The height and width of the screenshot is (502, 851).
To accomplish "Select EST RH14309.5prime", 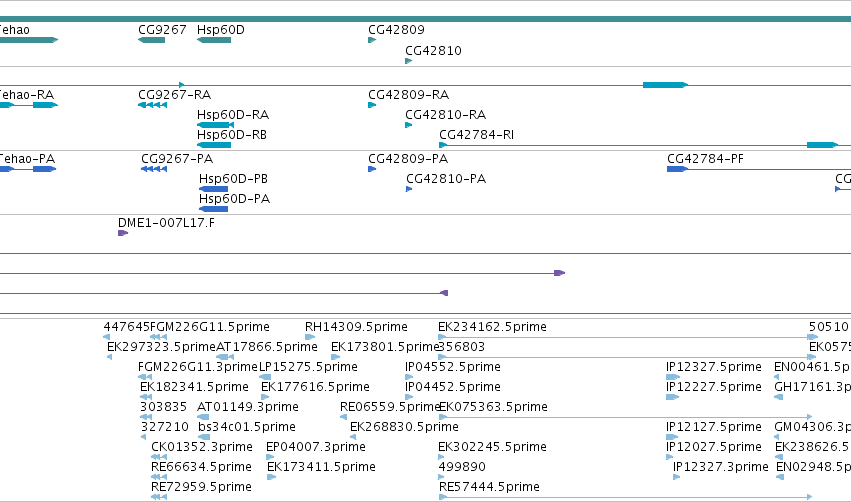I will pos(356,327).
